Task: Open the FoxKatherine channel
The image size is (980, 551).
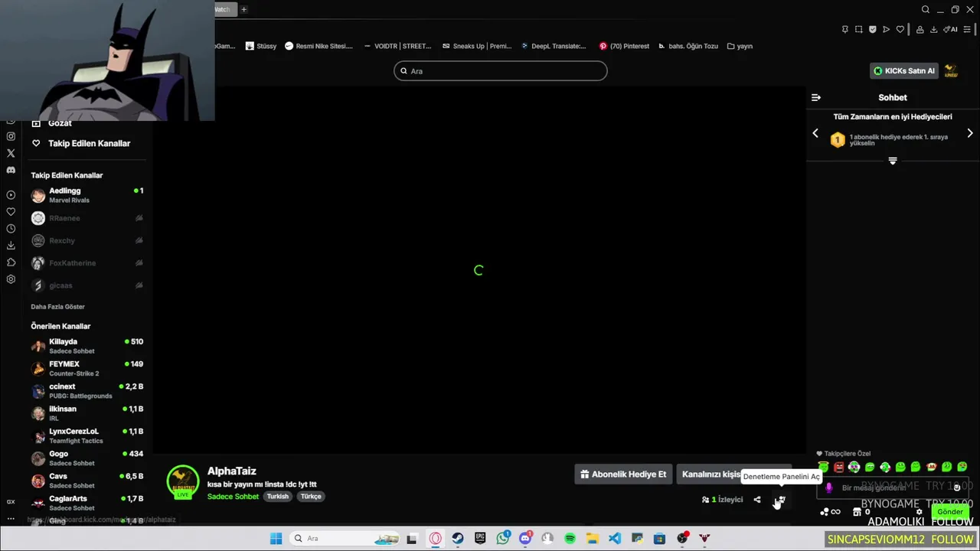Action: pos(87,262)
